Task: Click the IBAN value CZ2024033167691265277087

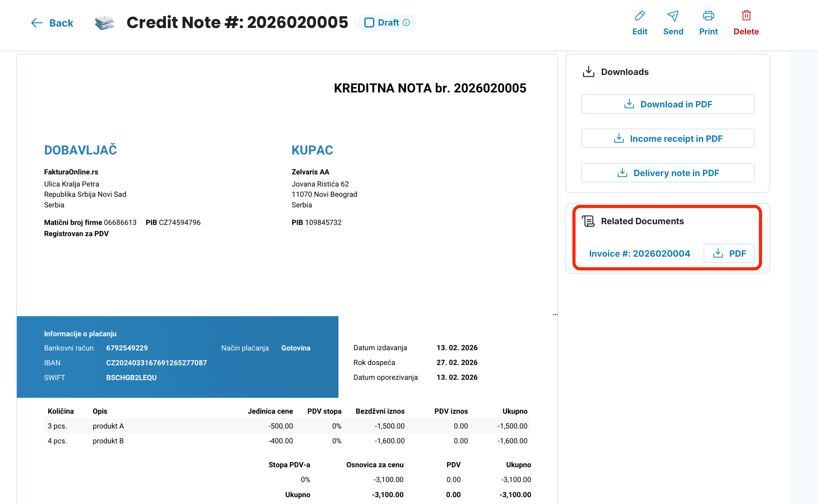Action: tap(157, 363)
